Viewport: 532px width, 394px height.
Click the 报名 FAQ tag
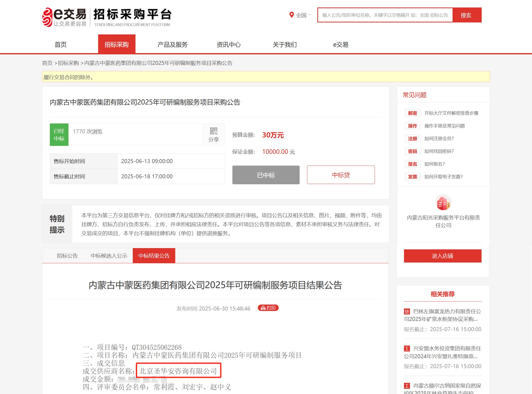(x=412, y=164)
